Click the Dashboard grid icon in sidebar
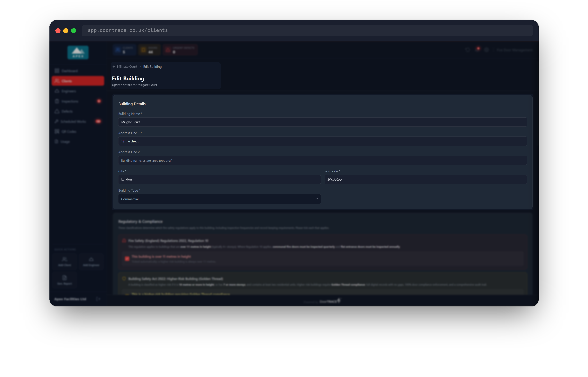The image size is (588, 377). pos(57,71)
